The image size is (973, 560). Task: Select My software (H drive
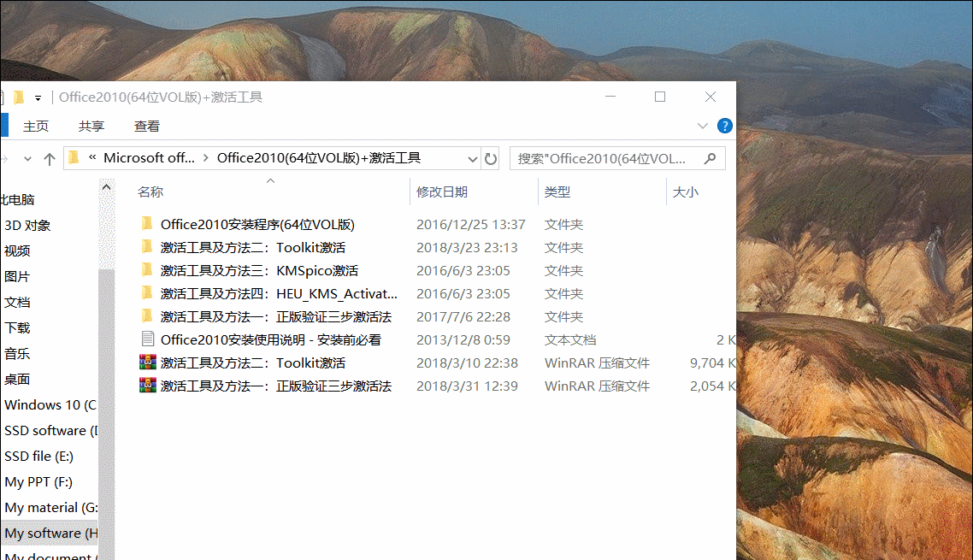pyautogui.click(x=51, y=533)
